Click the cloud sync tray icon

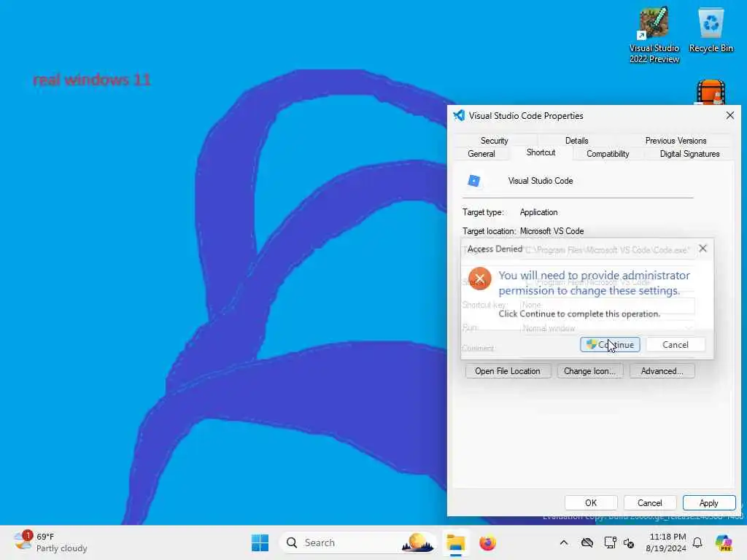click(x=587, y=542)
